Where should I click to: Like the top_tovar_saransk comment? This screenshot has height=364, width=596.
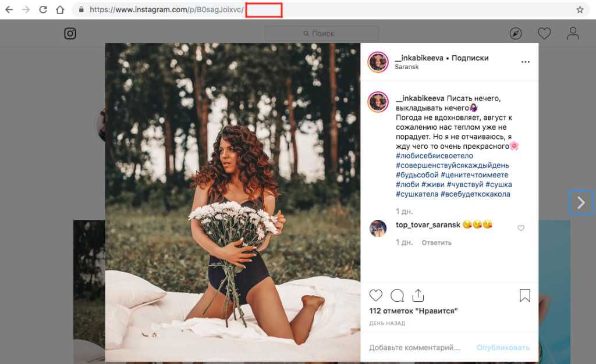521,228
